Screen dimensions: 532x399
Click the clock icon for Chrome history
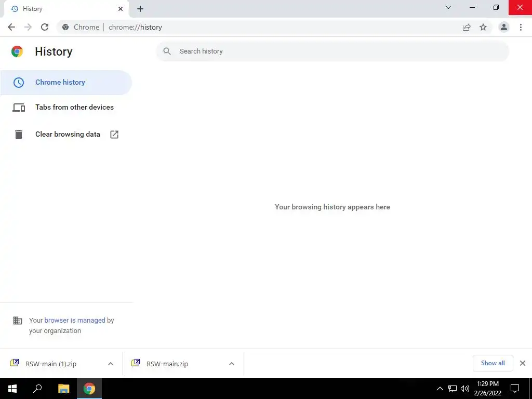click(x=19, y=83)
